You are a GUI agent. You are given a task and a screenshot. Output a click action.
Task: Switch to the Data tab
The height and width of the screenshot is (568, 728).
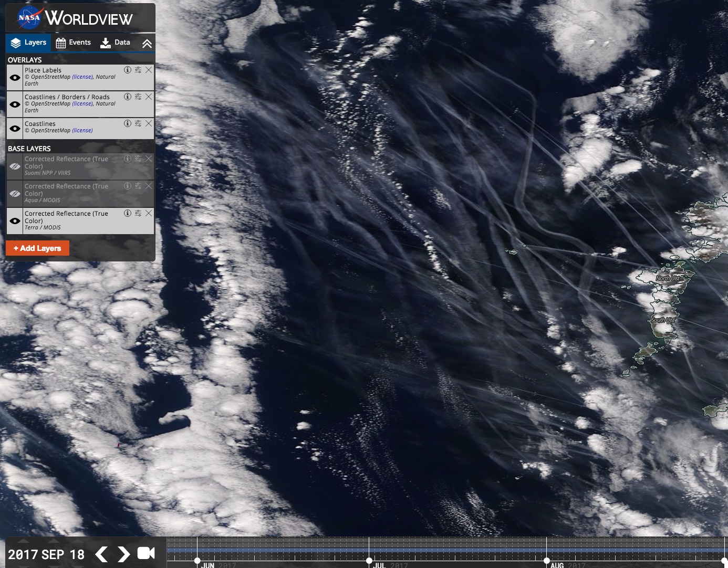[x=116, y=43]
